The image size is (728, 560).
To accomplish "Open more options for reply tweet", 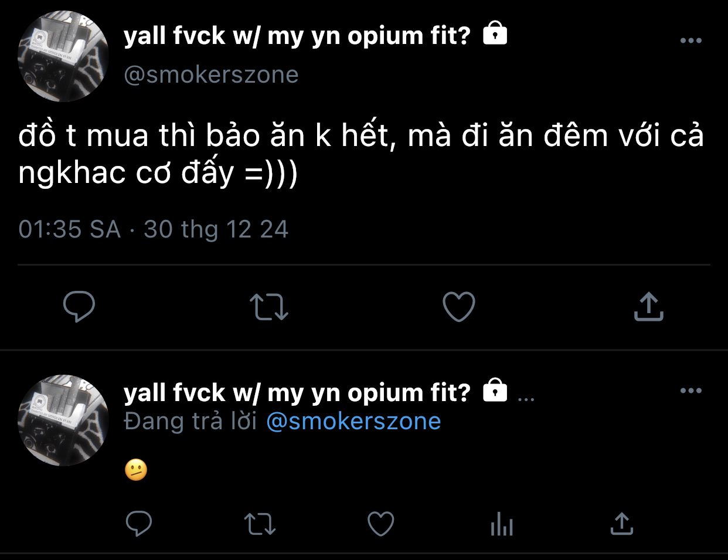I will tap(690, 391).
